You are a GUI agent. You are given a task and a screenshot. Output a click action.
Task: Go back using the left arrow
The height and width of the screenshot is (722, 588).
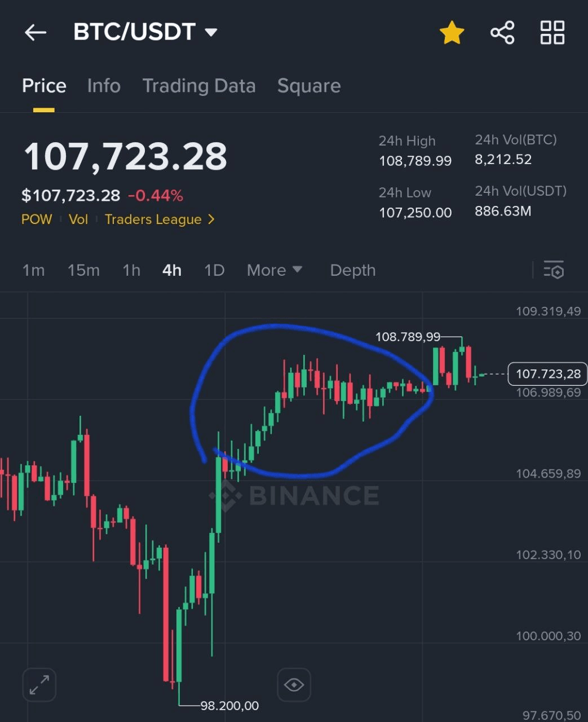(36, 33)
